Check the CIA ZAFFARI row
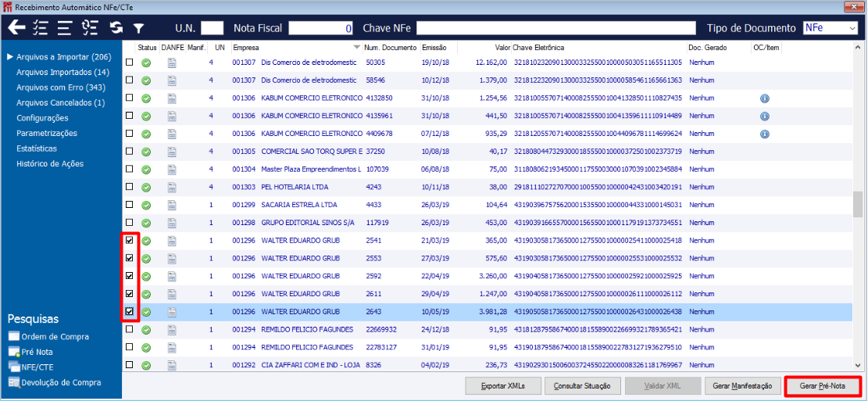Screen dimensions: 868x401 point(130,364)
